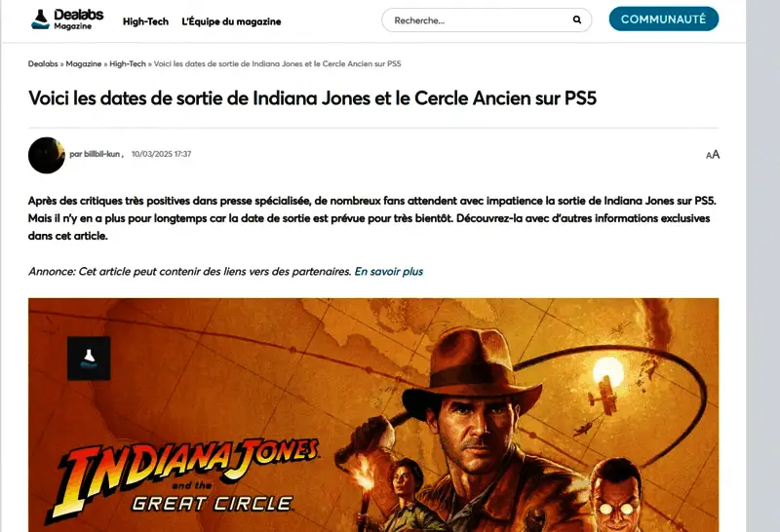Open Magazine breadcrumb link
The height and width of the screenshot is (532, 780).
coord(84,63)
